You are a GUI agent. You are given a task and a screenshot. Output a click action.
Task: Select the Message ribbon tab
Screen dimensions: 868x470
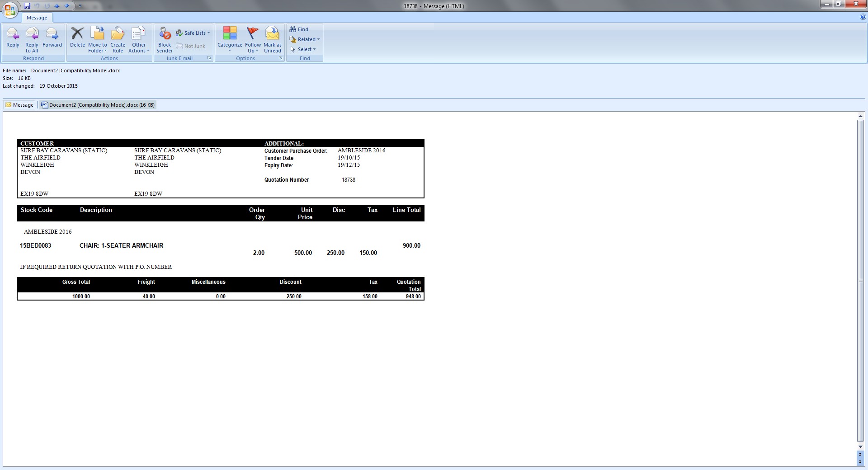(x=37, y=18)
